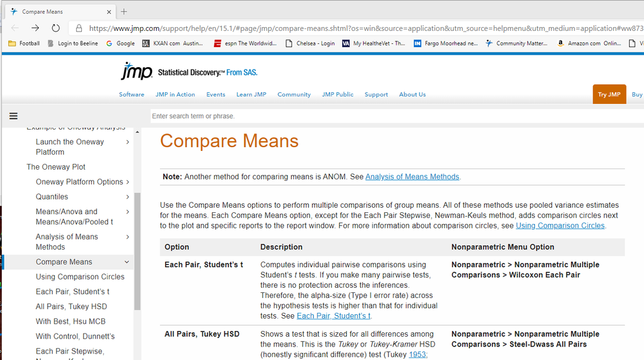Open the My HealtheVet bookmark

point(374,43)
